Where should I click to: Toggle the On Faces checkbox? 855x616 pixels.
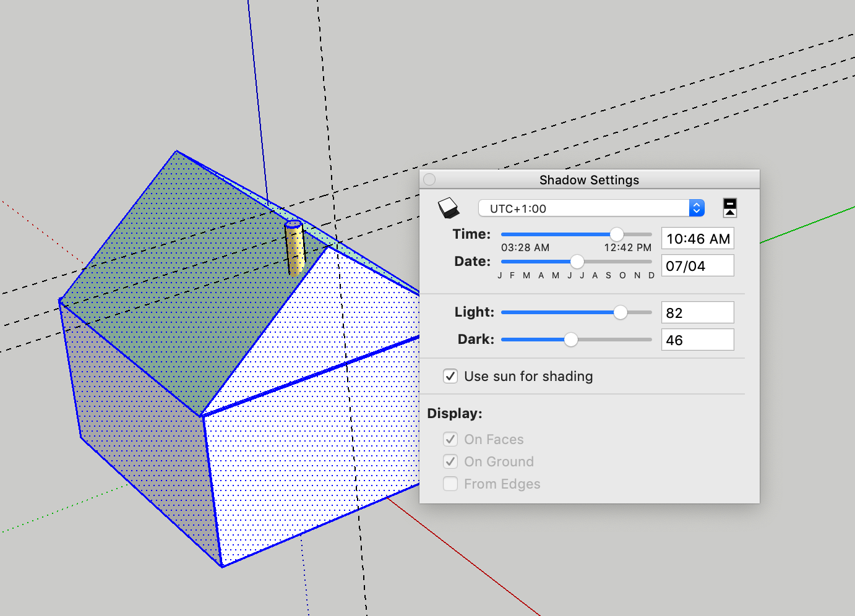[450, 439]
